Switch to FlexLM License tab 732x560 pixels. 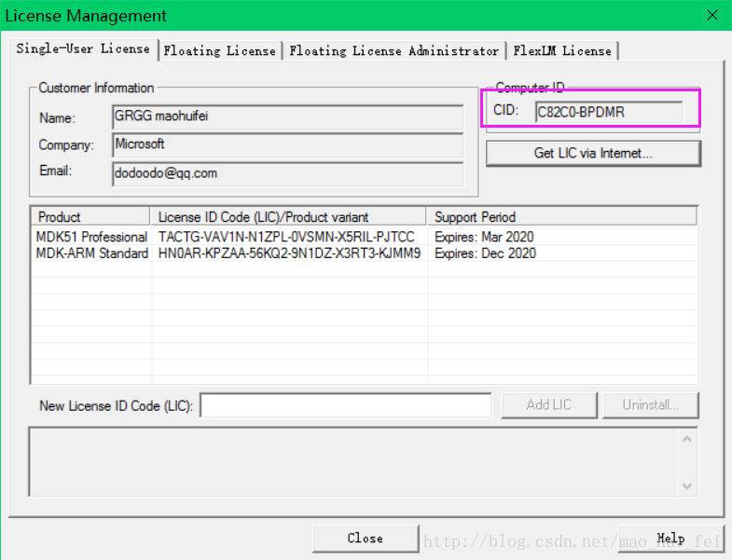click(x=562, y=50)
